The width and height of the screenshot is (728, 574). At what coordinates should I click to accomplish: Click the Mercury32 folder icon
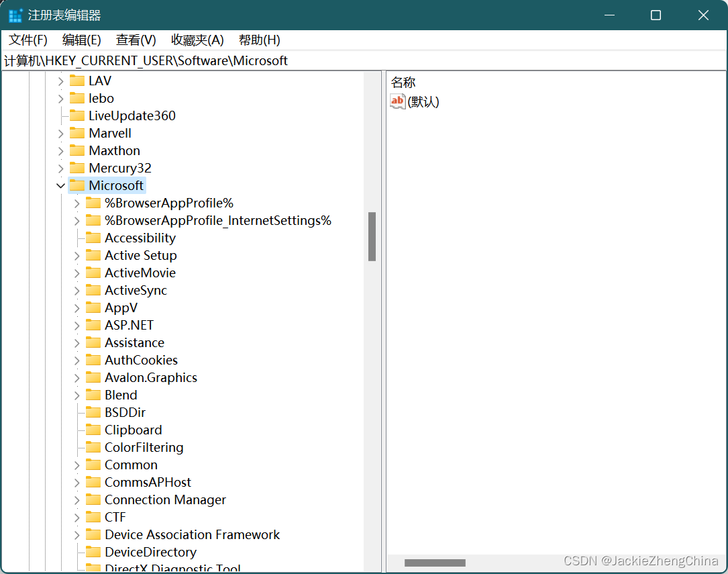point(77,168)
